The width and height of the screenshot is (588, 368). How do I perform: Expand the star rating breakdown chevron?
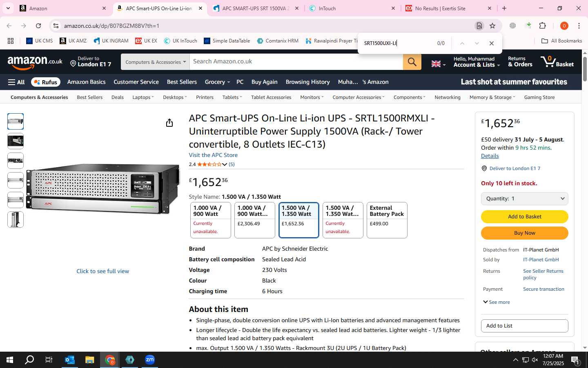click(225, 164)
